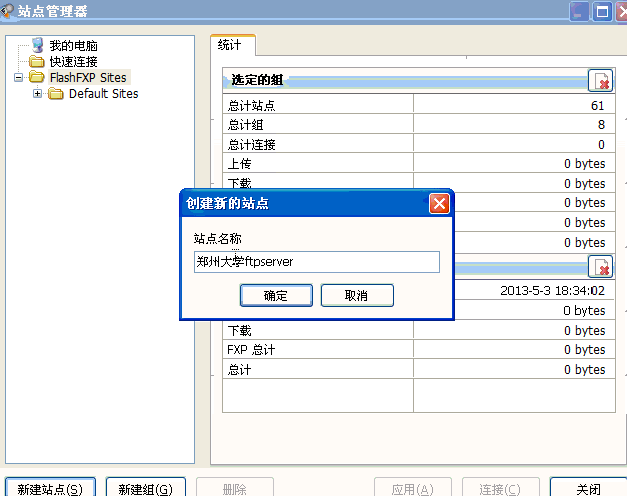Cancel the new site dialog with 取消
The width and height of the screenshot is (627, 496).
pyautogui.click(x=357, y=296)
